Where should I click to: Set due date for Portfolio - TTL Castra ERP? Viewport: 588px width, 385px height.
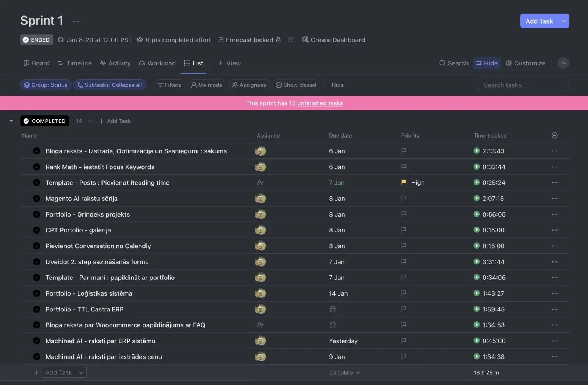point(333,309)
